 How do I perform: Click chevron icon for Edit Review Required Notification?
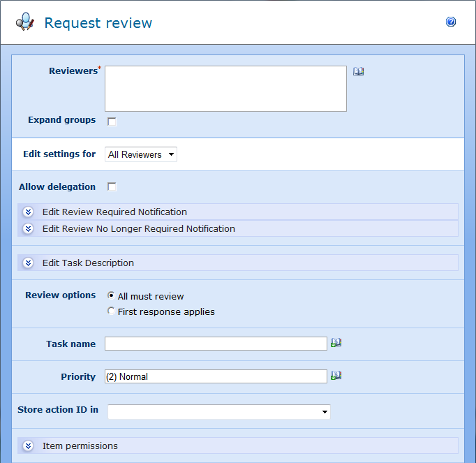(x=28, y=212)
